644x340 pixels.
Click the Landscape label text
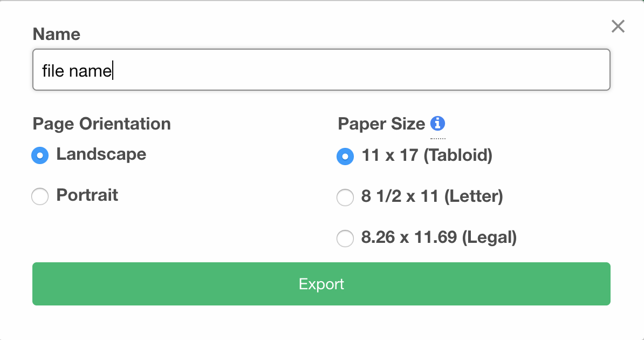pyautogui.click(x=101, y=154)
